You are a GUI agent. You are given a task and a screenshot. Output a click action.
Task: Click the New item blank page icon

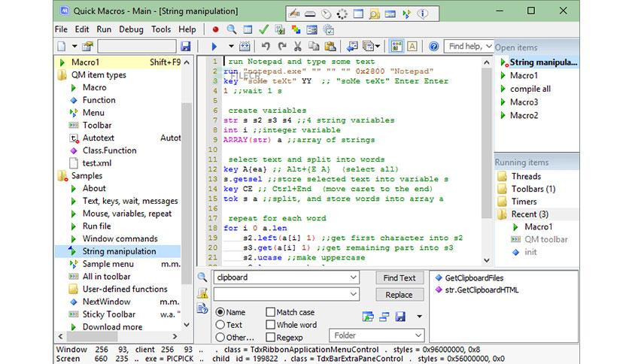pyautogui.click(x=62, y=47)
